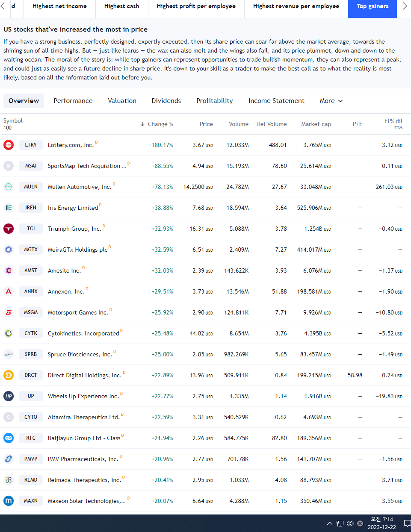Click the Relmada Therapeutics logo icon

click(9, 480)
